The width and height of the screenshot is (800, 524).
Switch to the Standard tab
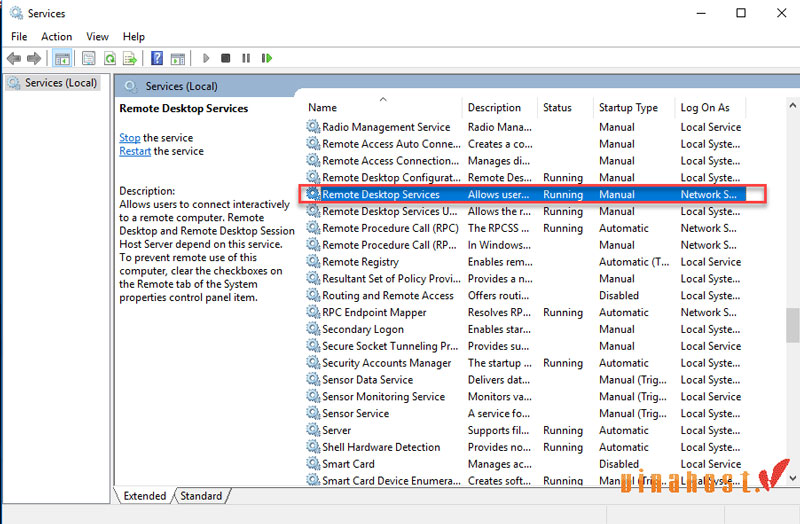tap(201, 495)
